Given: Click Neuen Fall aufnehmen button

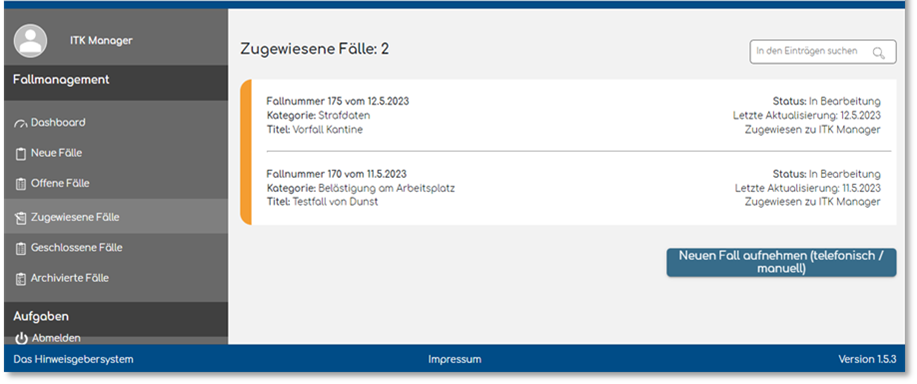Looking at the screenshot, I should (x=781, y=262).
